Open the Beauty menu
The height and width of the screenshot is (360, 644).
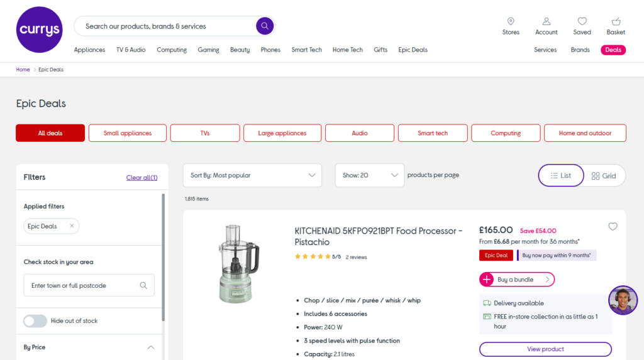pos(240,50)
